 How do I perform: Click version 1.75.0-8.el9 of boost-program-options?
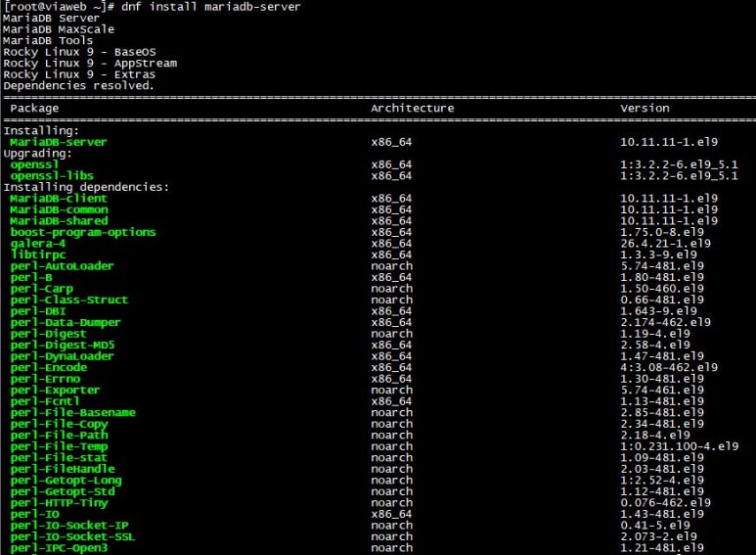coord(662,232)
